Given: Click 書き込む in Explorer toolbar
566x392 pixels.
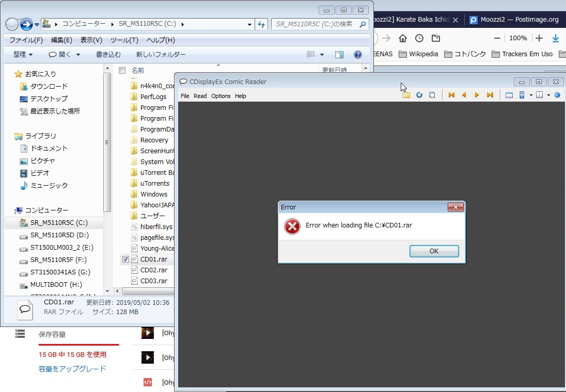Looking at the screenshot, I should (x=108, y=55).
